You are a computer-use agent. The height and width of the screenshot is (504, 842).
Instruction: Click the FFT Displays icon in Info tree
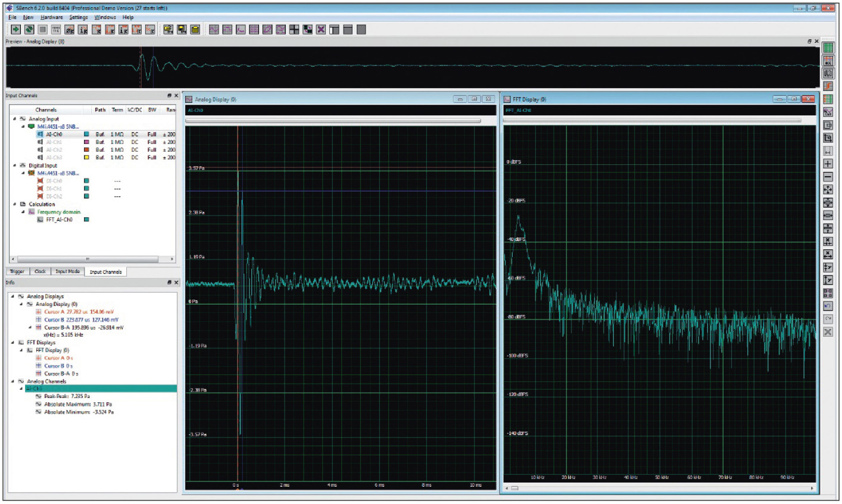click(x=21, y=343)
